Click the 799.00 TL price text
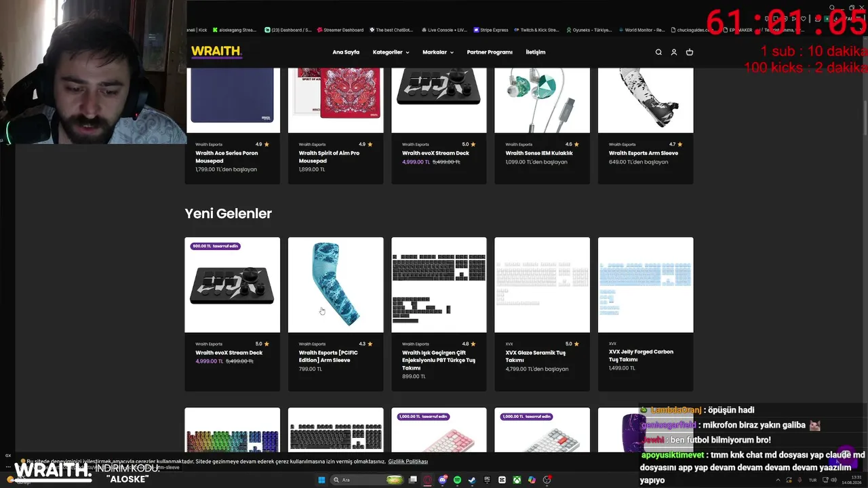 coord(311,369)
